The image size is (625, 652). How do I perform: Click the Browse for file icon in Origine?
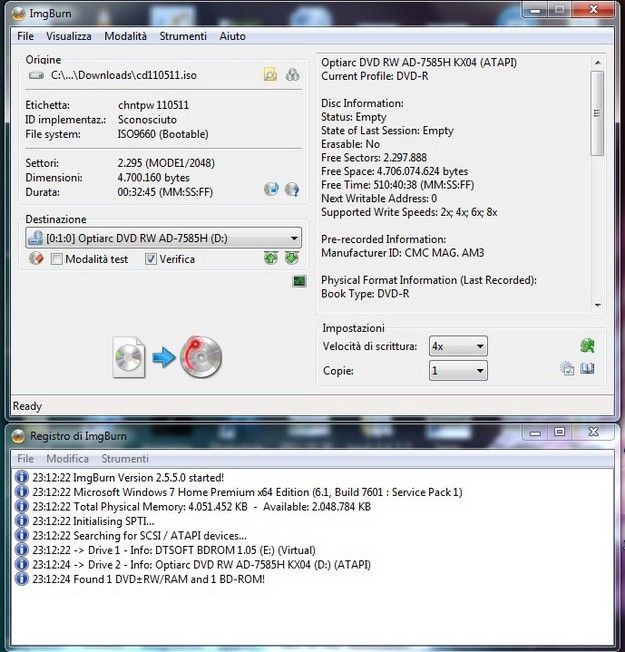click(270, 75)
